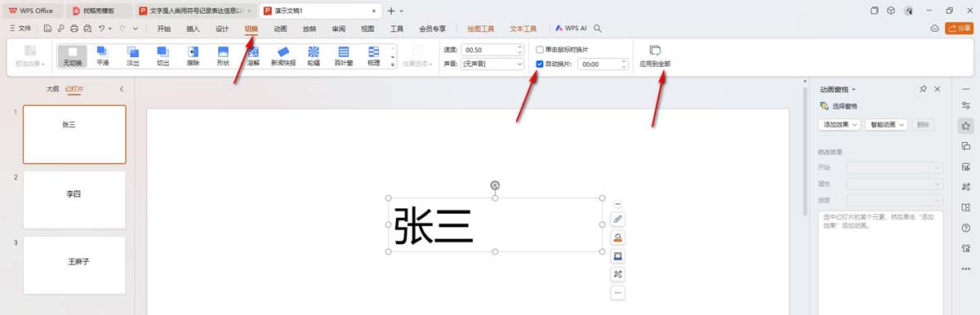Enable 单击鼠标时换片 checkbox

coord(540,50)
